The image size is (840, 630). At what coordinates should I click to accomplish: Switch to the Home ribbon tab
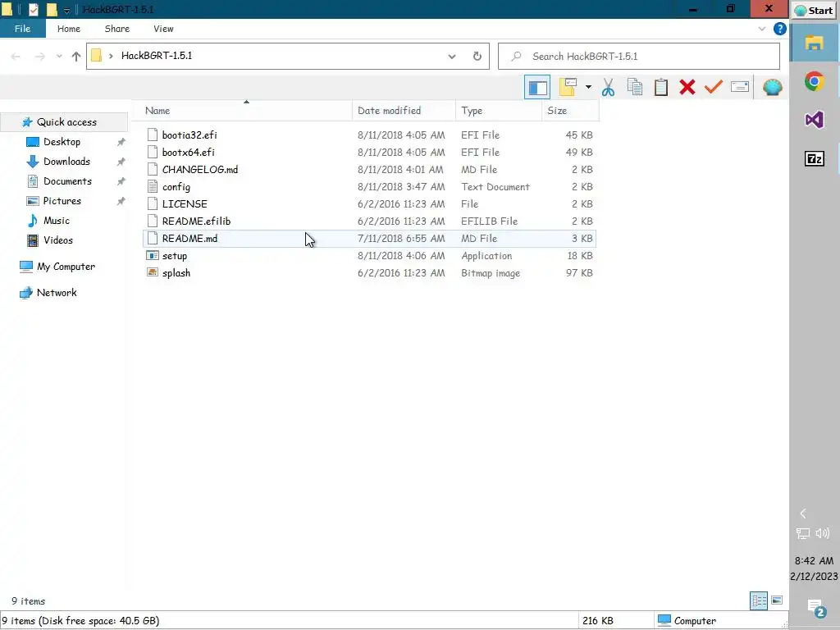pyautogui.click(x=69, y=29)
